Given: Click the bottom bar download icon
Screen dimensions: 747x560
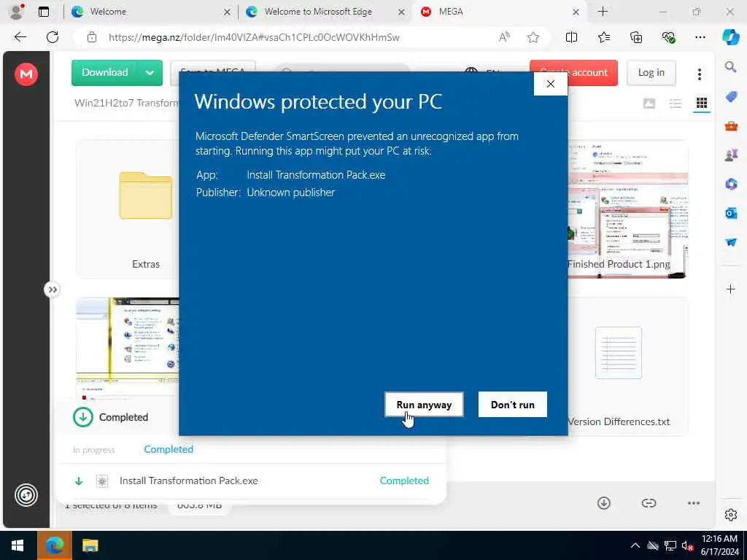Looking at the screenshot, I should pyautogui.click(x=603, y=503).
